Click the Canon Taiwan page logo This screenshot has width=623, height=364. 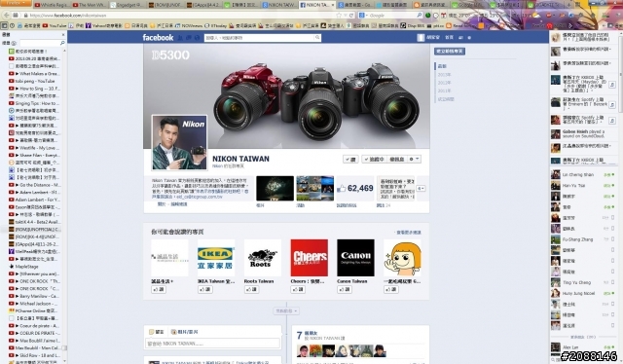[x=355, y=258]
